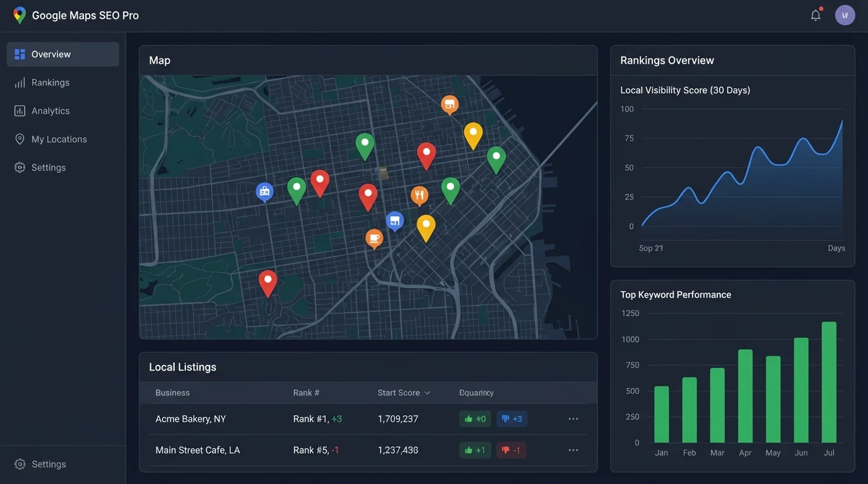Enable the thumbs-up +1 for Main Street Cafe
The image size is (868, 484).
click(x=474, y=449)
